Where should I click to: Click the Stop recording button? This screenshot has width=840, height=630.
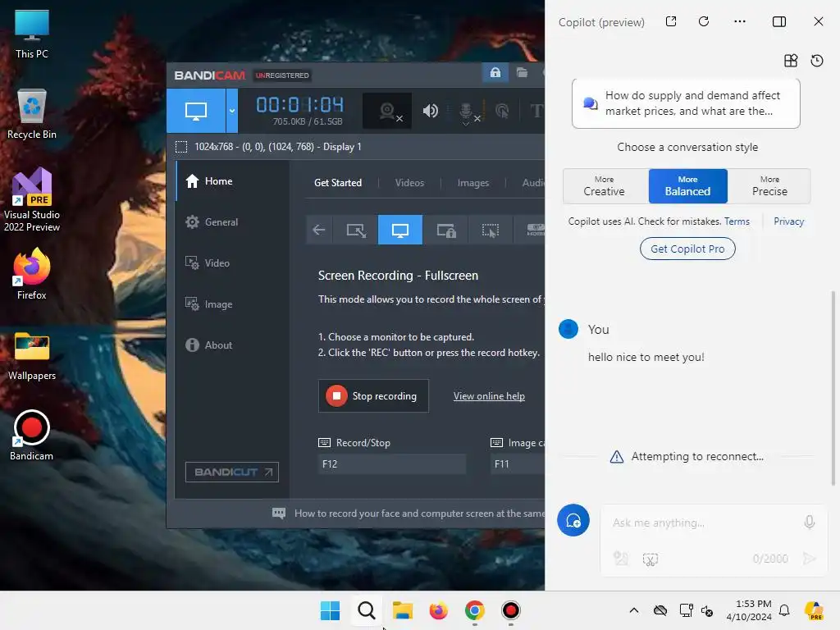373,396
